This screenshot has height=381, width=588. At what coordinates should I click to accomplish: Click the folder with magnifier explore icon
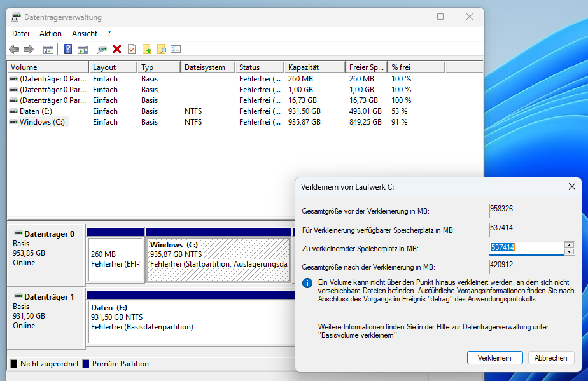click(x=161, y=49)
